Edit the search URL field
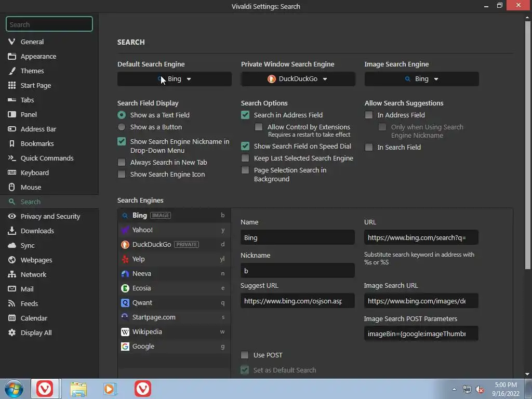Screen dimensions: 532x399 421,237
